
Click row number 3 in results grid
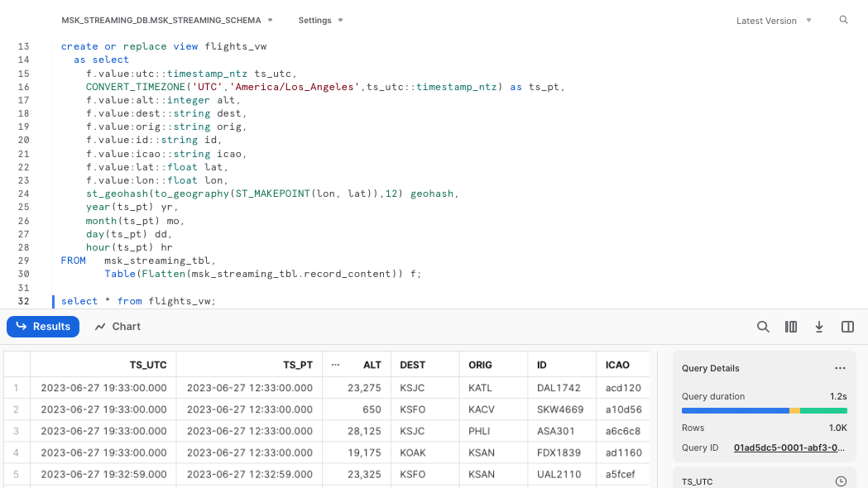click(x=17, y=431)
